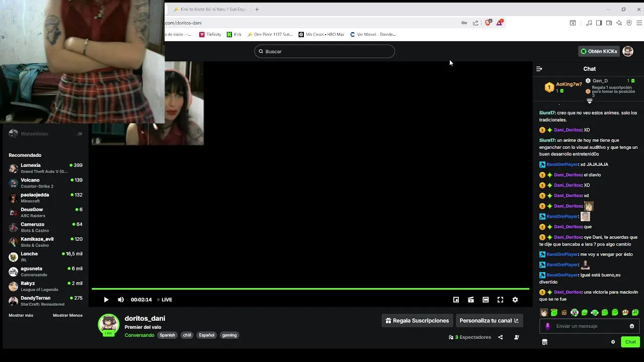Click the green stream progress bar

tap(310, 289)
